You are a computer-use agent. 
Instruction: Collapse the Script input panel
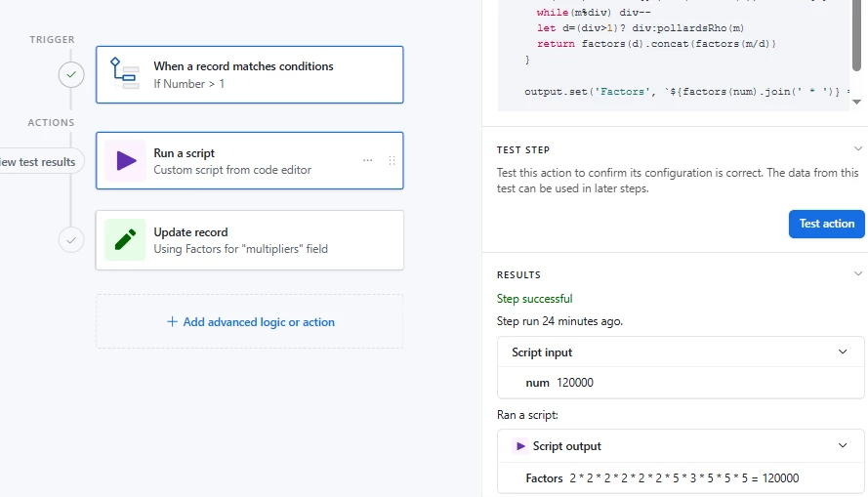point(844,352)
